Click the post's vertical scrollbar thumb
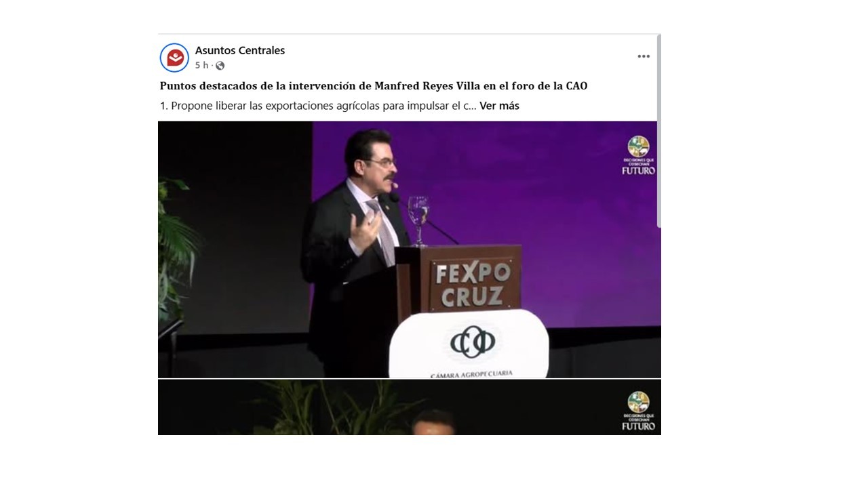This screenshot has width=868, height=488. tap(658, 131)
